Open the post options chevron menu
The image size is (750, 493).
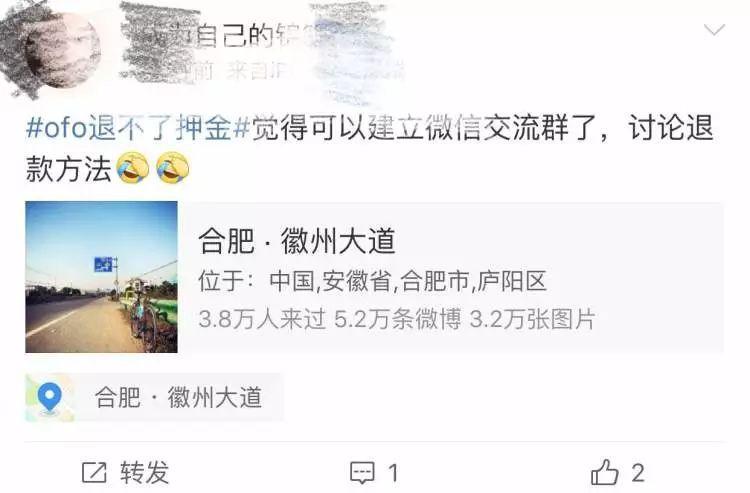click(x=714, y=30)
